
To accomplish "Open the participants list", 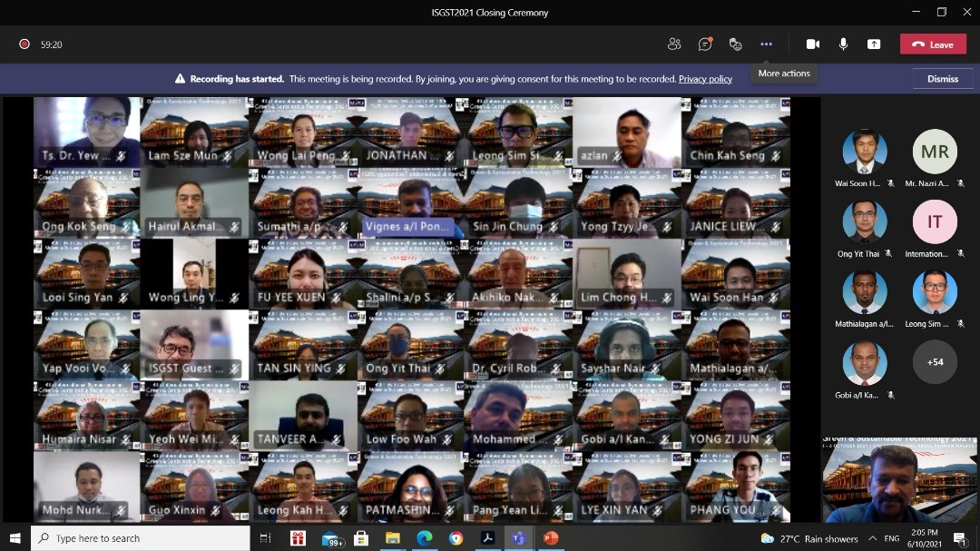I will (x=674, y=44).
